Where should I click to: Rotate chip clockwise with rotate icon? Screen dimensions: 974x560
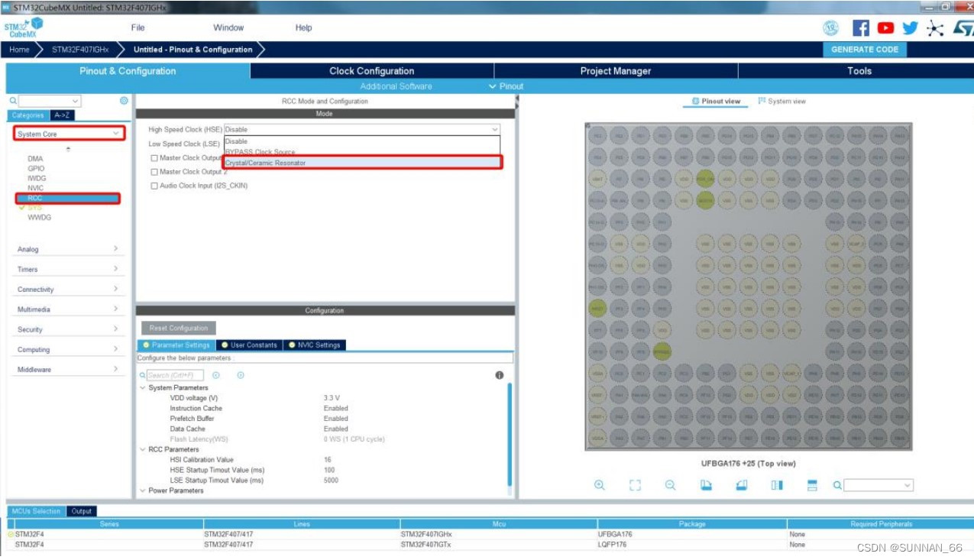coord(707,485)
